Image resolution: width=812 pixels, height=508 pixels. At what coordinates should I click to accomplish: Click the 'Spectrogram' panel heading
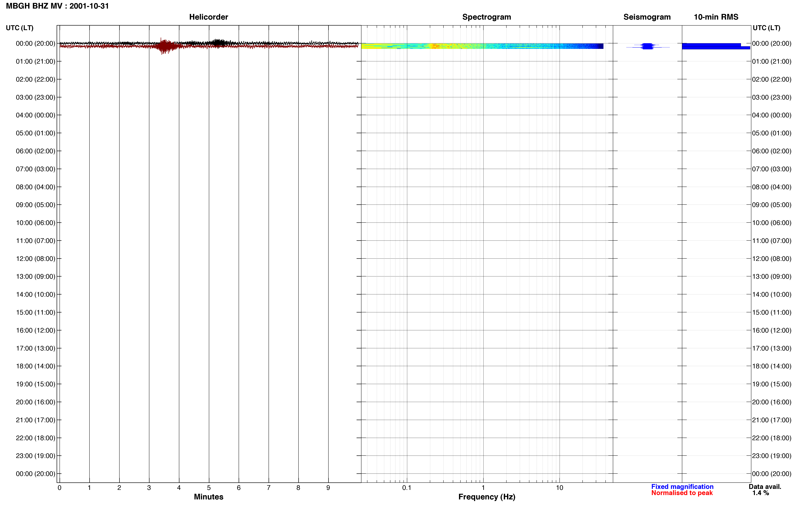click(487, 17)
